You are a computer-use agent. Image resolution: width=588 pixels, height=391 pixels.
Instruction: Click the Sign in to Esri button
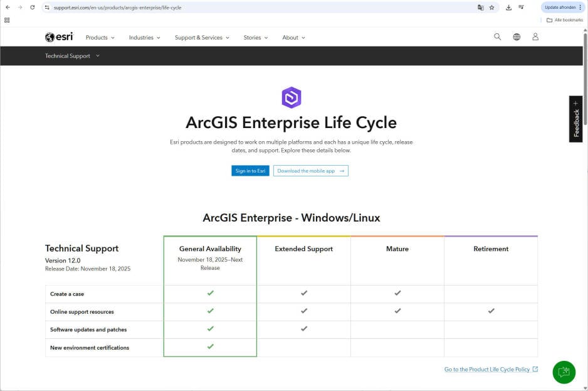(250, 171)
